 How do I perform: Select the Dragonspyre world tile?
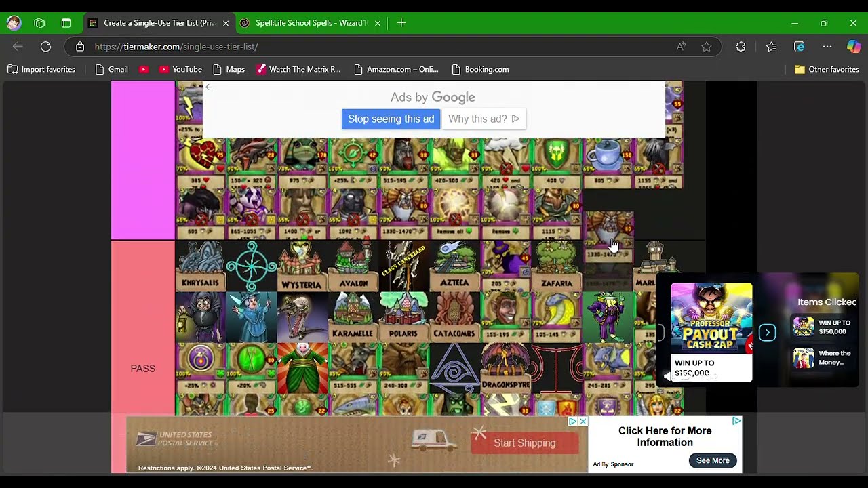coord(506,367)
